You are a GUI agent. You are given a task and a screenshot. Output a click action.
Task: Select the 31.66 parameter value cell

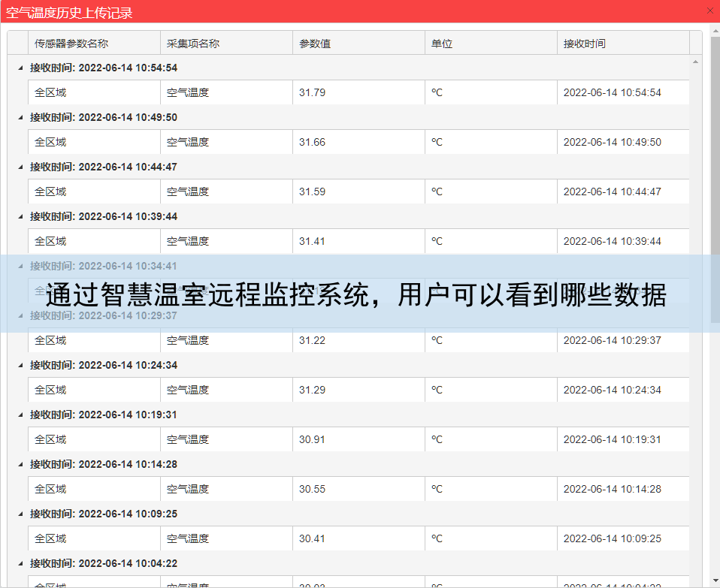[358, 142]
